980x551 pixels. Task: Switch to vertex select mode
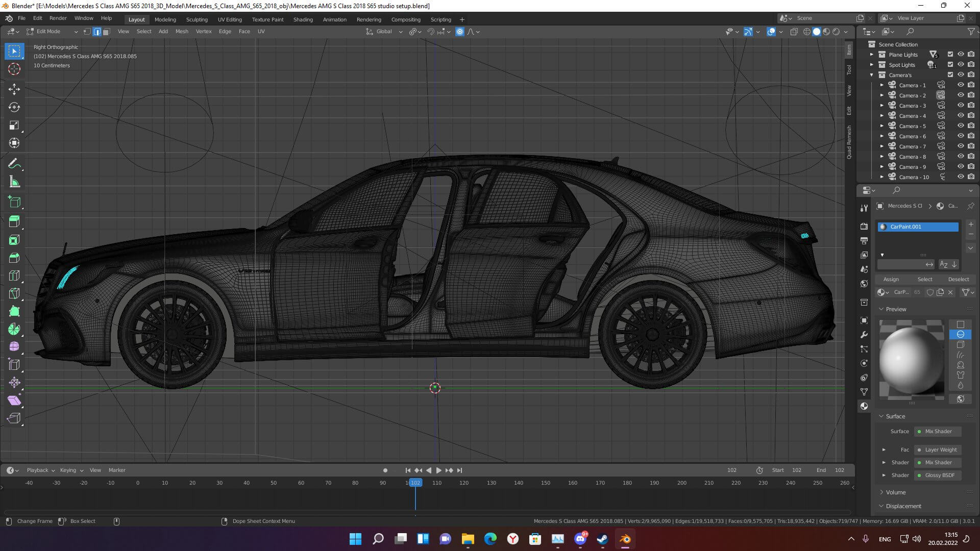[87, 32]
